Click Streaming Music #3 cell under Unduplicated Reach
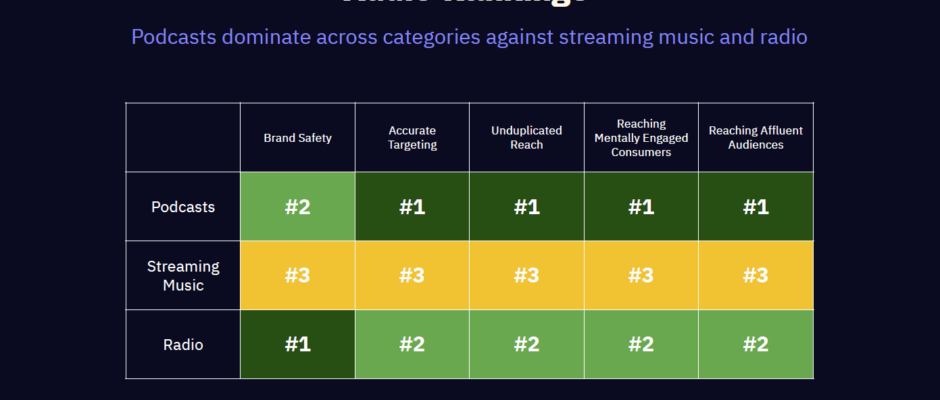 (x=527, y=275)
